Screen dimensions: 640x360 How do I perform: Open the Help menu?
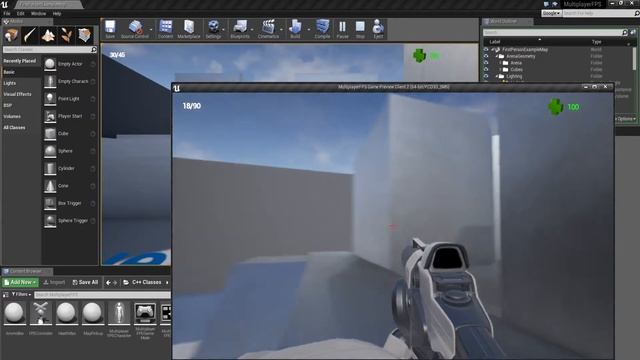point(57,13)
